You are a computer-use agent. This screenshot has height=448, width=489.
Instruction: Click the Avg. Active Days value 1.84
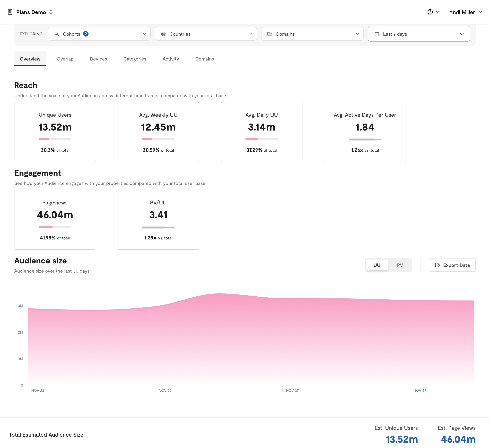point(365,127)
